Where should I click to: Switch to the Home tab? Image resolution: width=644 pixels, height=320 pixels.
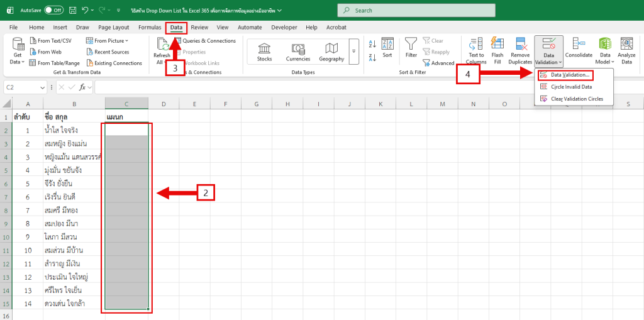[36, 28]
